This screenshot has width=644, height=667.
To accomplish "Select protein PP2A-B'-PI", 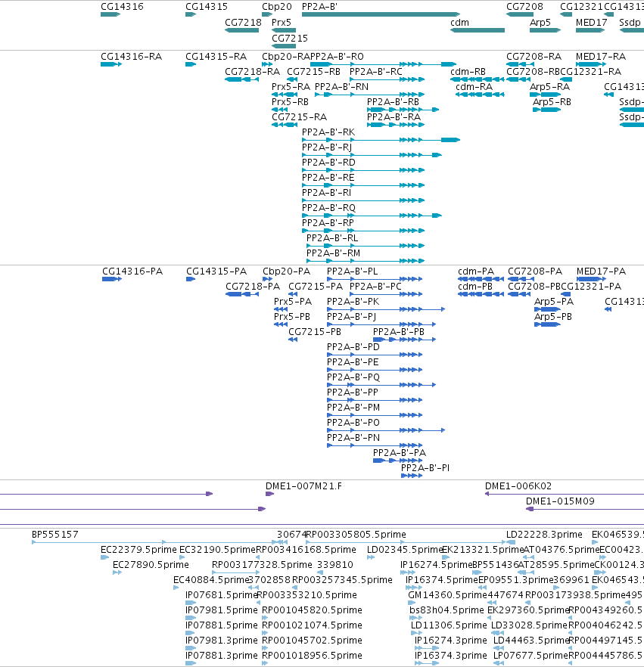I will pos(425,468).
